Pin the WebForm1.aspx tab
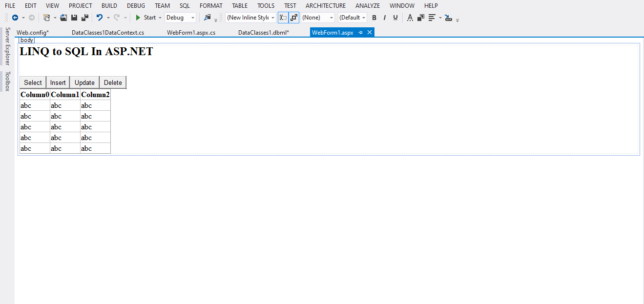Screen dimensions: 644x304 [x=360, y=32]
